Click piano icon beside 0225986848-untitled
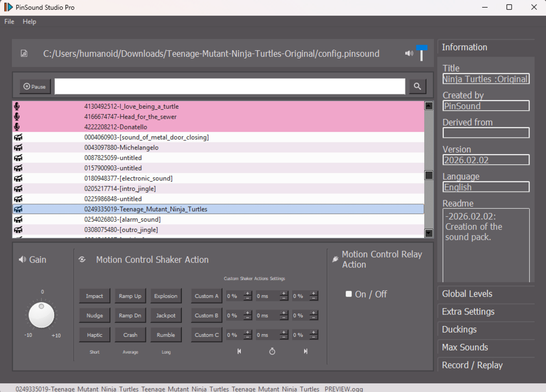 coord(18,199)
